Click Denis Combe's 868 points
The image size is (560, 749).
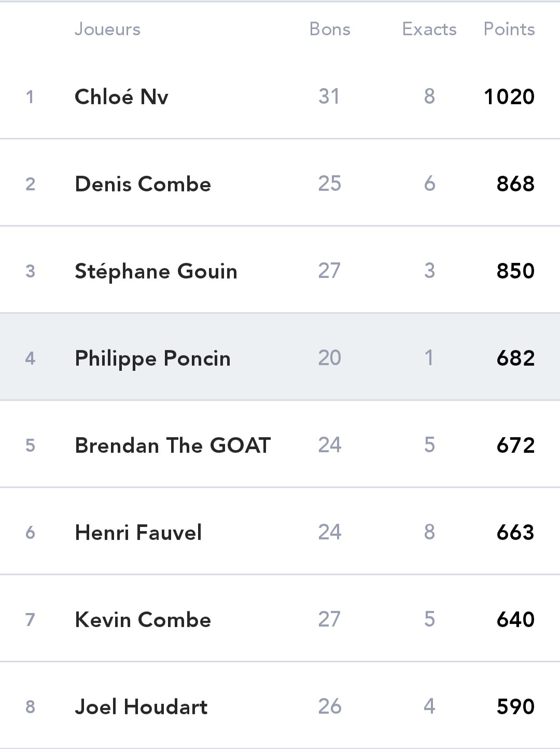(515, 184)
